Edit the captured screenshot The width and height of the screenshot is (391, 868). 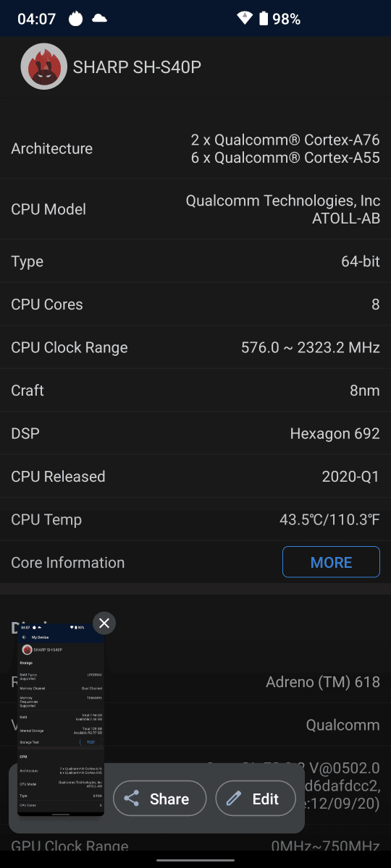click(256, 799)
